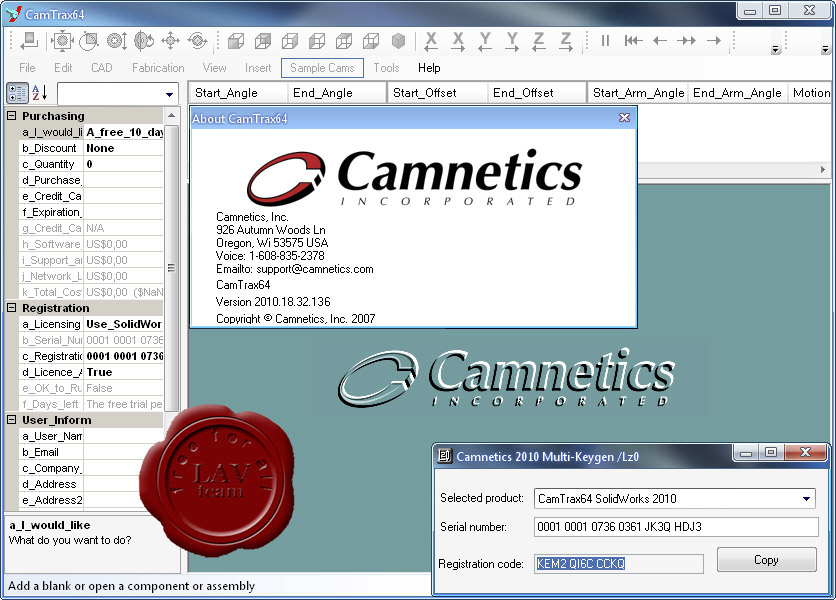This screenshot has height=600, width=836.
Task: Sort properties alphabetically with A-Z icon
Action: 40,93
